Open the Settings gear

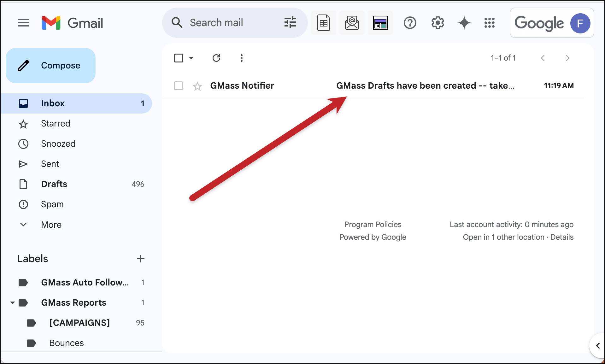(438, 23)
